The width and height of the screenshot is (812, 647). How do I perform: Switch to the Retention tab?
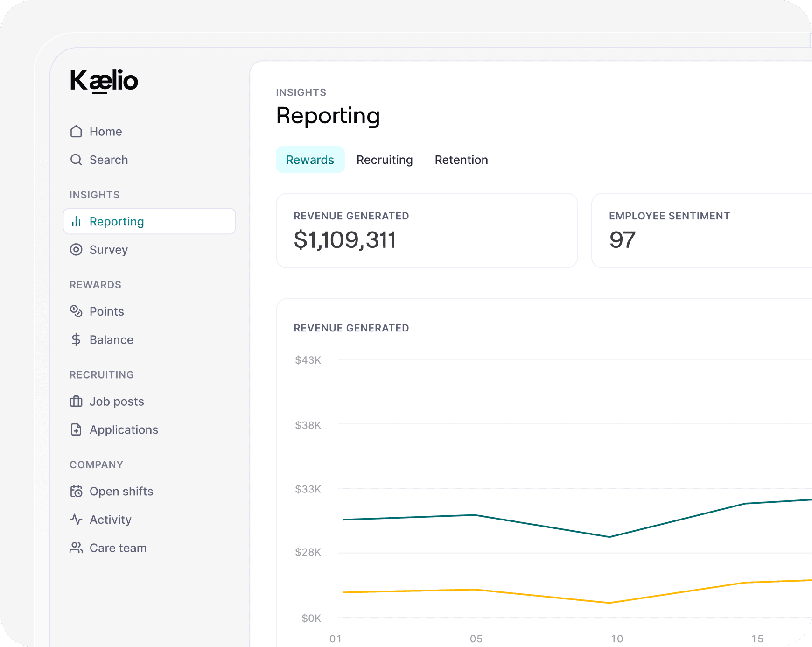tap(462, 160)
